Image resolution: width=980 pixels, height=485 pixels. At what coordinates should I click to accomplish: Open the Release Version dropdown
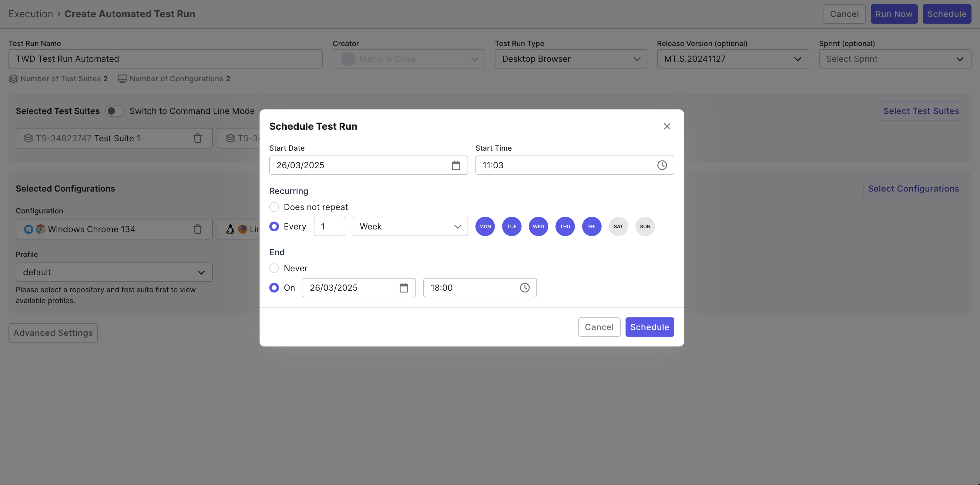[x=733, y=59]
